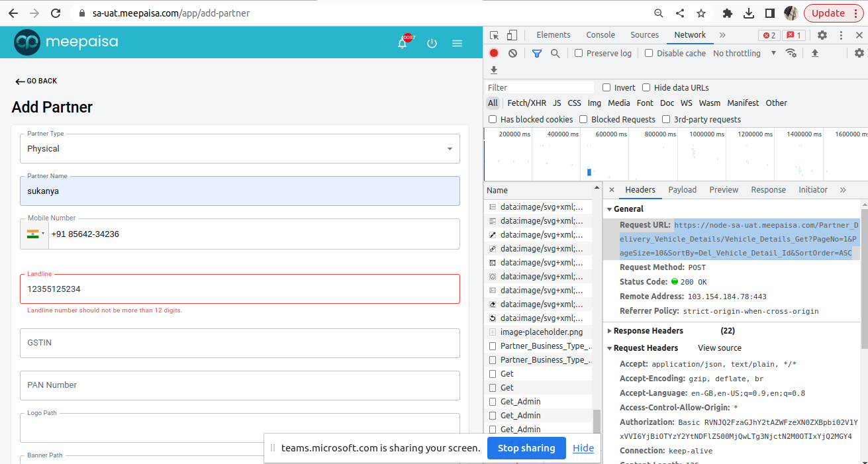
Task: Hide the screen sharing bar
Action: 583,448
